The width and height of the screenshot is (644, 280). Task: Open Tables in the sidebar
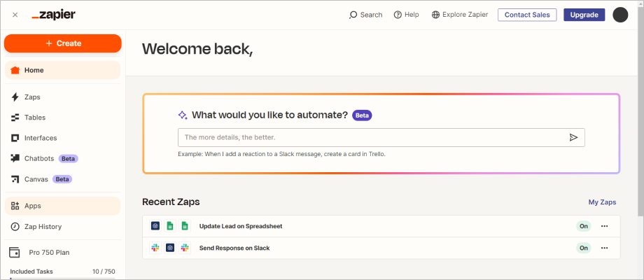click(x=62, y=118)
